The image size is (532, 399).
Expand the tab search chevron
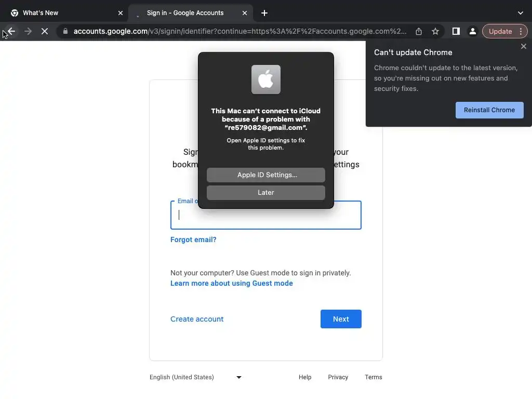point(521,13)
